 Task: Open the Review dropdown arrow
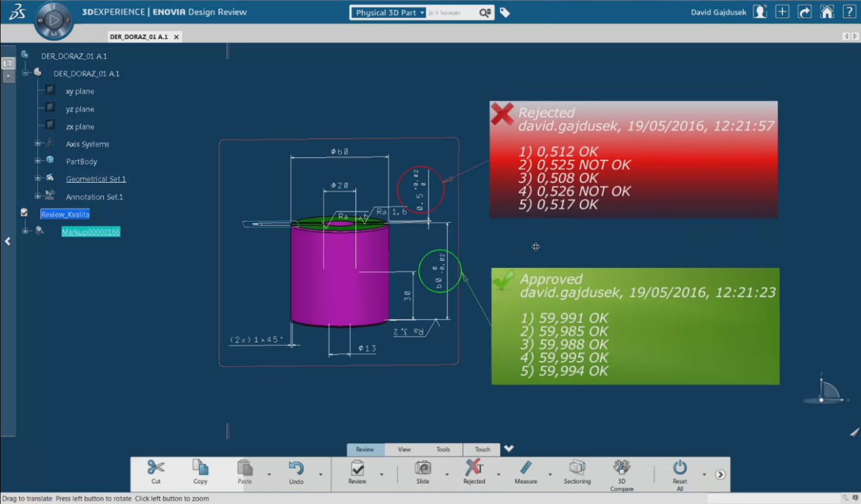(x=382, y=475)
